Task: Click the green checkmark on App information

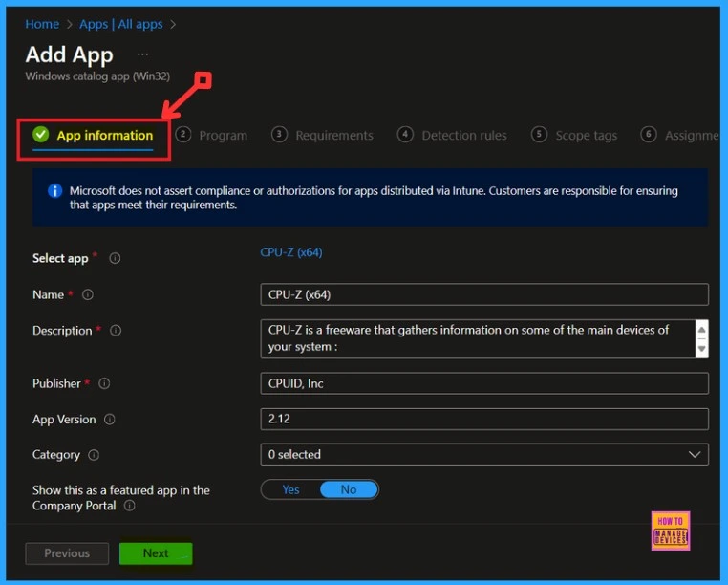Action: click(41, 135)
